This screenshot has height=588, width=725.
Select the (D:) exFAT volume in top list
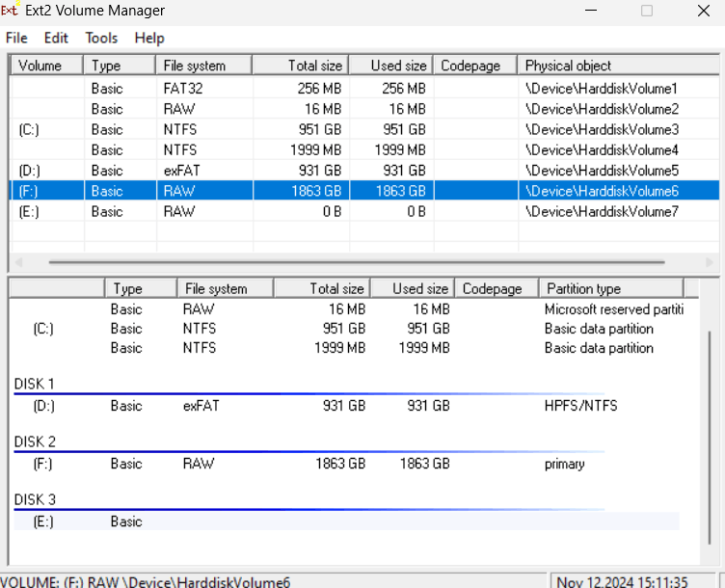tap(364, 171)
